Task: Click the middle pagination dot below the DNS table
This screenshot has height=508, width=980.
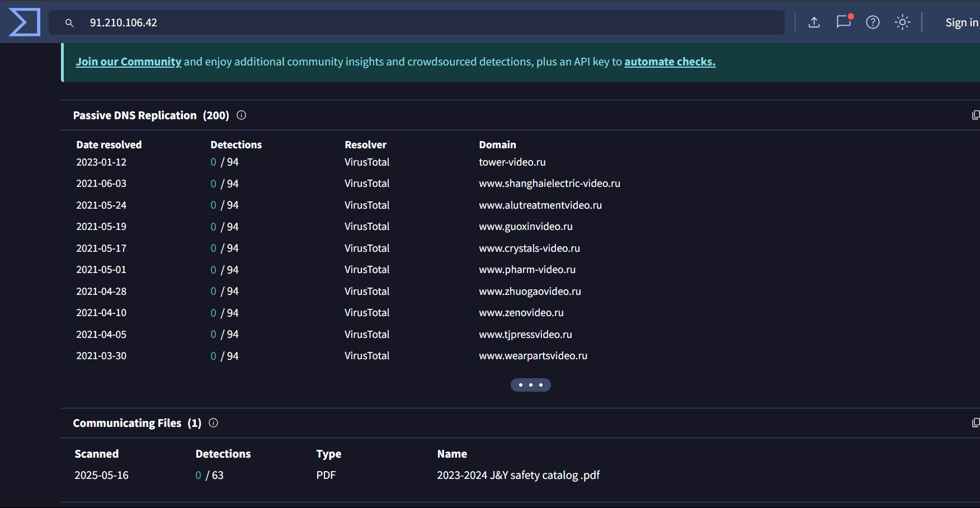Action: 530,385
